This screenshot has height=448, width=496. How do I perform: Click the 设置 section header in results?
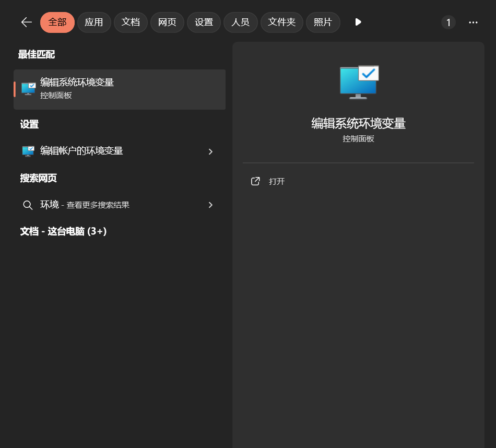[29, 124]
